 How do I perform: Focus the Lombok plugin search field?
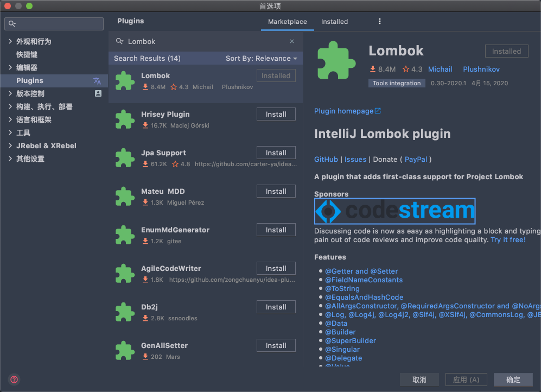pyautogui.click(x=207, y=41)
